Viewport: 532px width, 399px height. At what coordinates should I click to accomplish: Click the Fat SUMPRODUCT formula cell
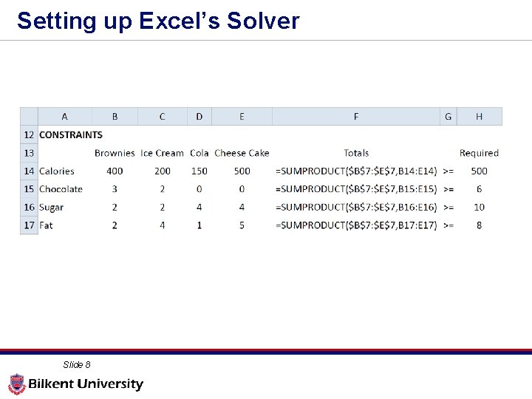(356, 225)
